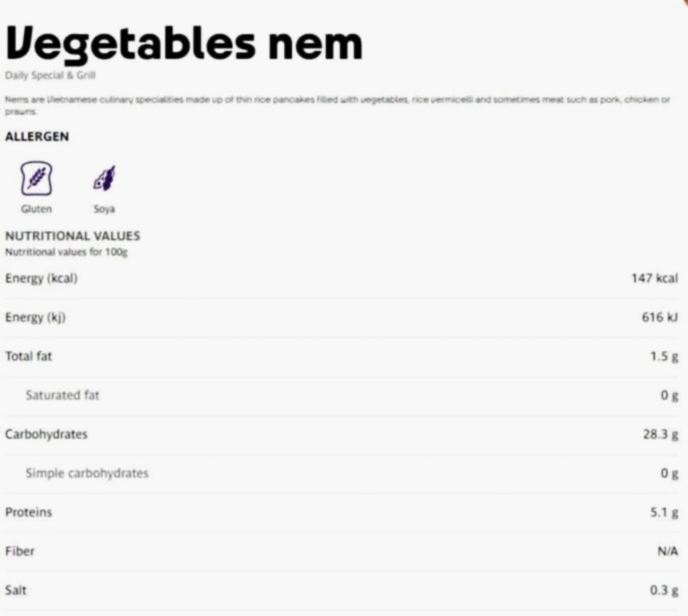
Task: Click the Soya allergen bean icon
Action: 105,178
